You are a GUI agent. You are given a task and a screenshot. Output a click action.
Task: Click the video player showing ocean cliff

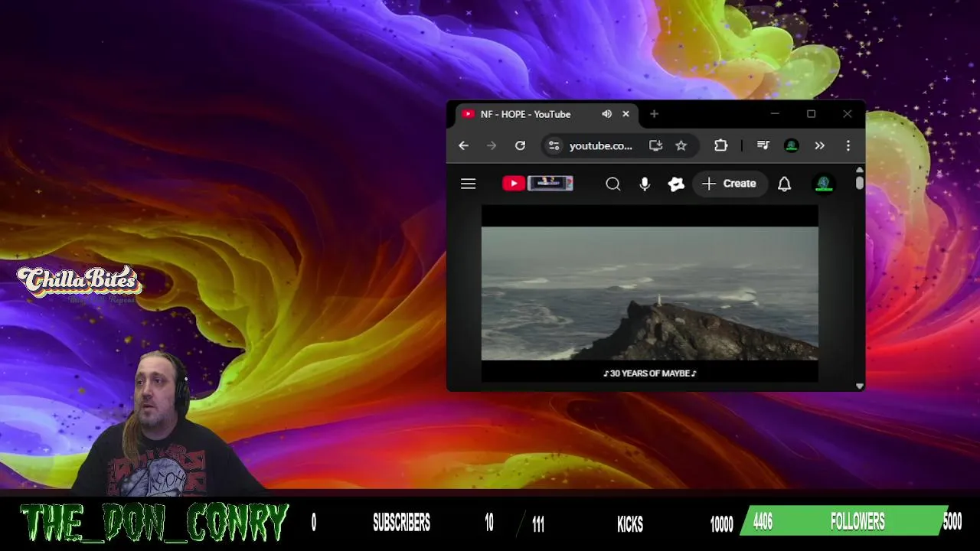[649, 293]
